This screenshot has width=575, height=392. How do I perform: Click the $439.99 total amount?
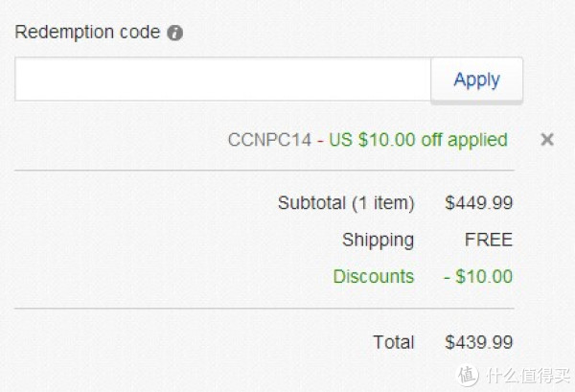point(478,342)
